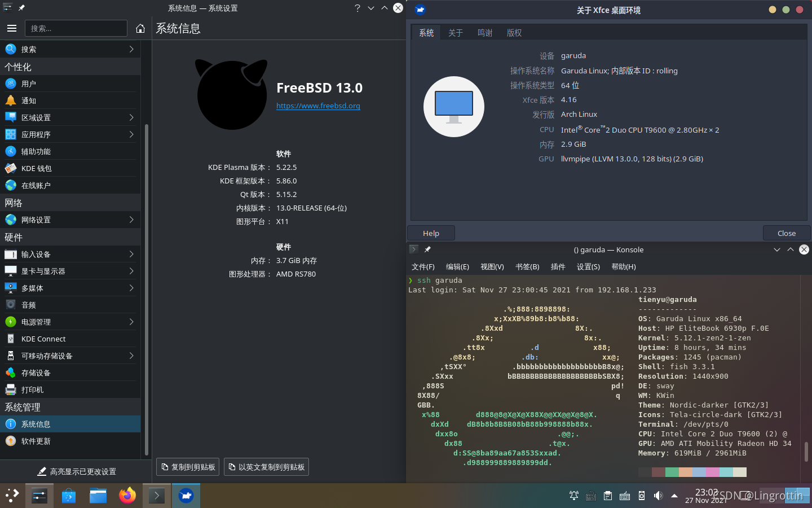Open Konsole 视图(V) menu

tap(492, 266)
